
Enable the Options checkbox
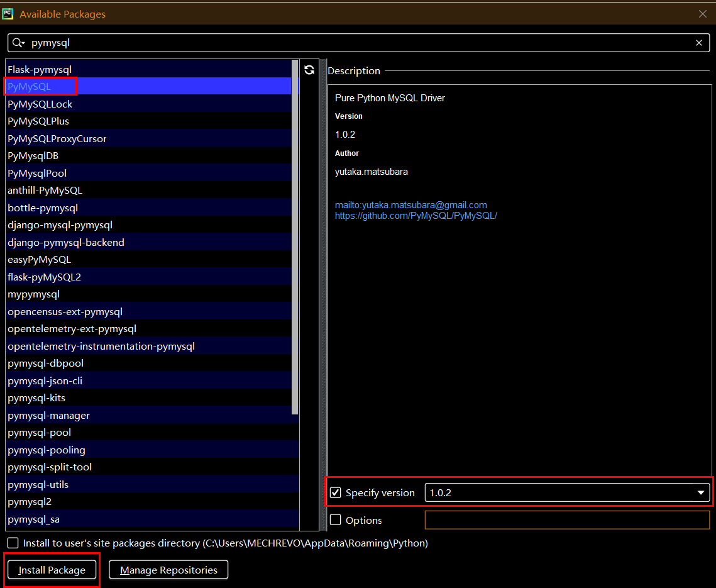point(335,520)
